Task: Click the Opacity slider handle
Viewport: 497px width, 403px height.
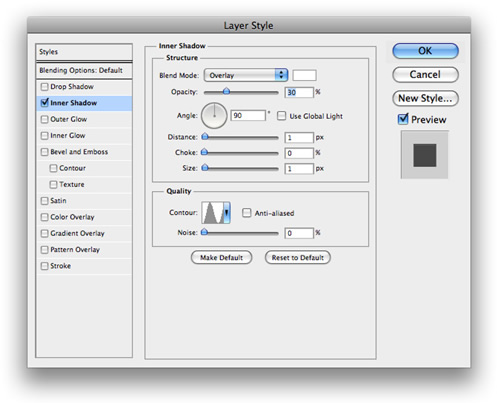Action: [x=226, y=91]
